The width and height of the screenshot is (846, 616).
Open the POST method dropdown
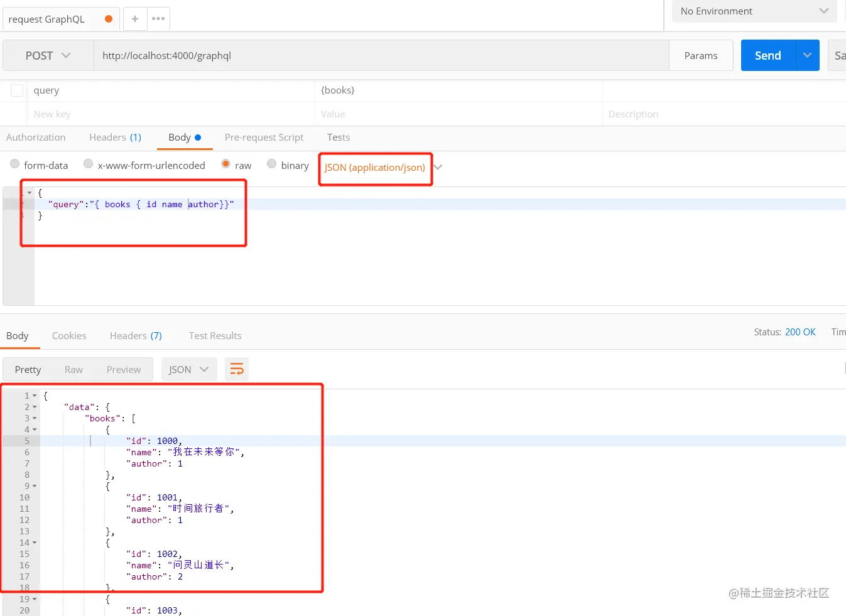(x=48, y=55)
